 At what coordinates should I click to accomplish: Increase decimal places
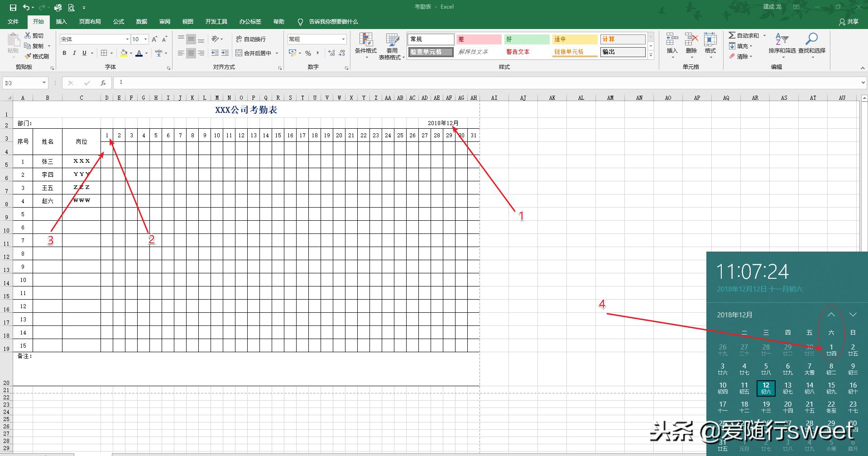coord(332,53)
